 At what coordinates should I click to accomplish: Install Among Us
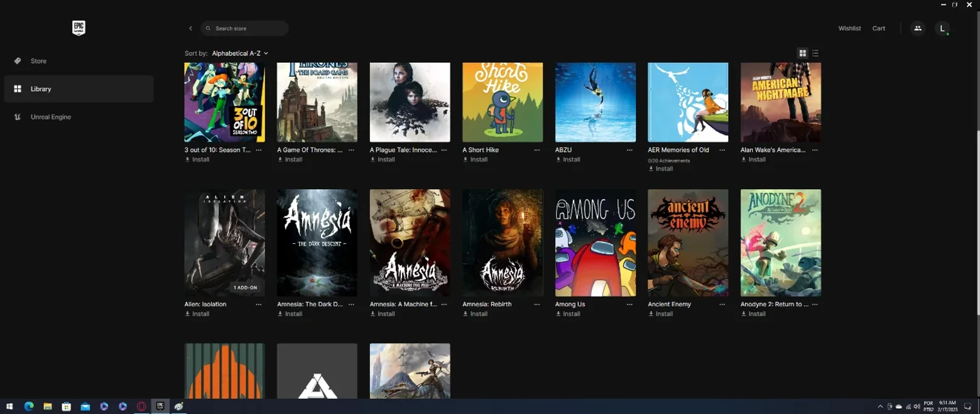point(568,313)
